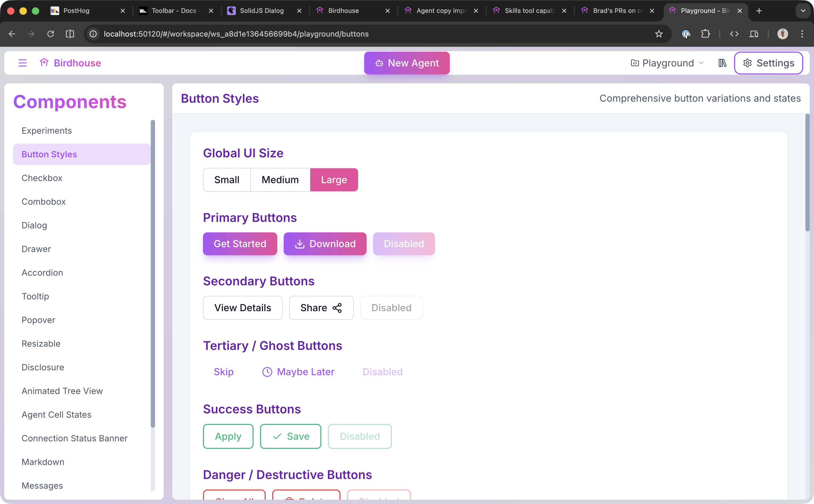Viewport: 814px width, 504px height.
Task: Open the browser devtools code icon
Action: 734,34
